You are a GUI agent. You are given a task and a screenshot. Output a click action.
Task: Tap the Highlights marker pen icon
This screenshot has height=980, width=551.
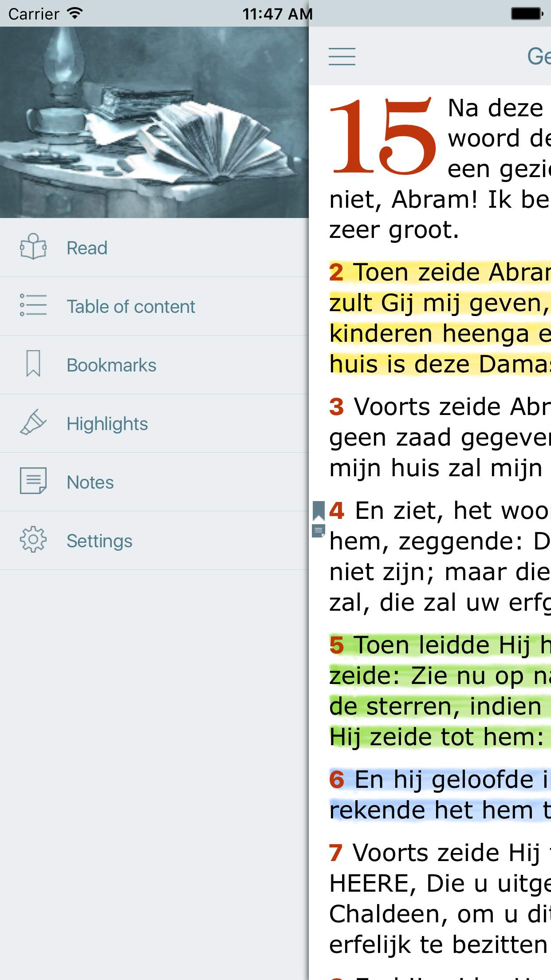(33, 423)
